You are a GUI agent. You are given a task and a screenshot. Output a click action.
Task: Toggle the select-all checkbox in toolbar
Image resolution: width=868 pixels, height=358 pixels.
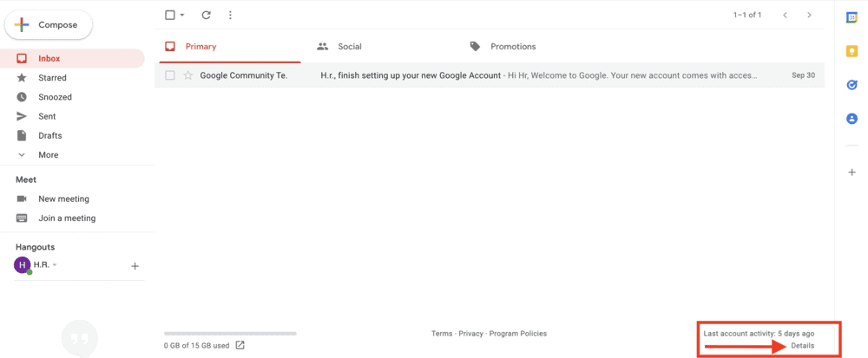click(170, 15)
